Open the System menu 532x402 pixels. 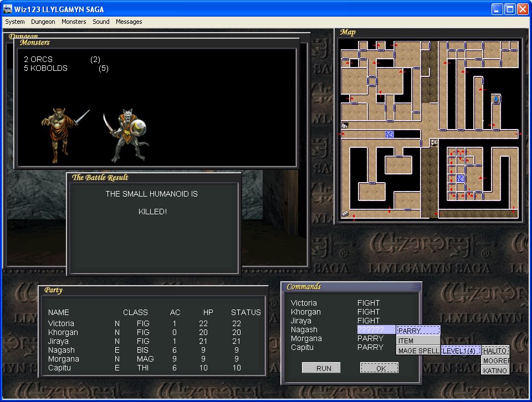coord(15,22)
